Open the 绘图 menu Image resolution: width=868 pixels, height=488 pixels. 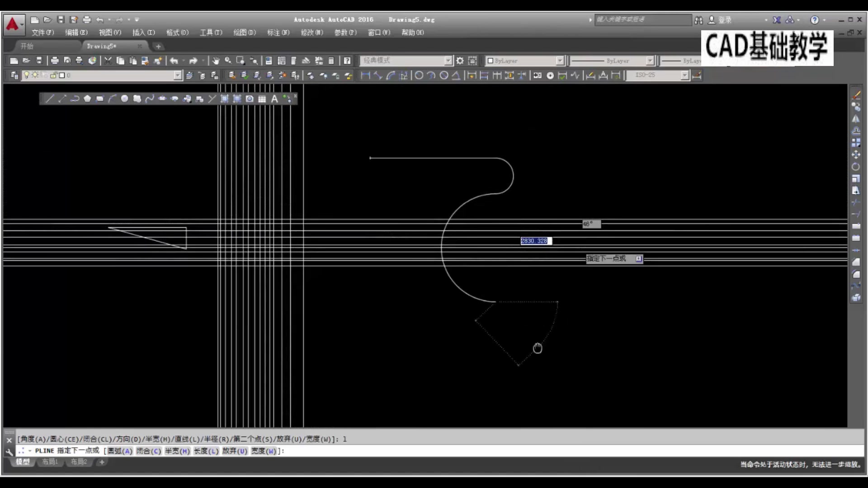pos(244,33)
